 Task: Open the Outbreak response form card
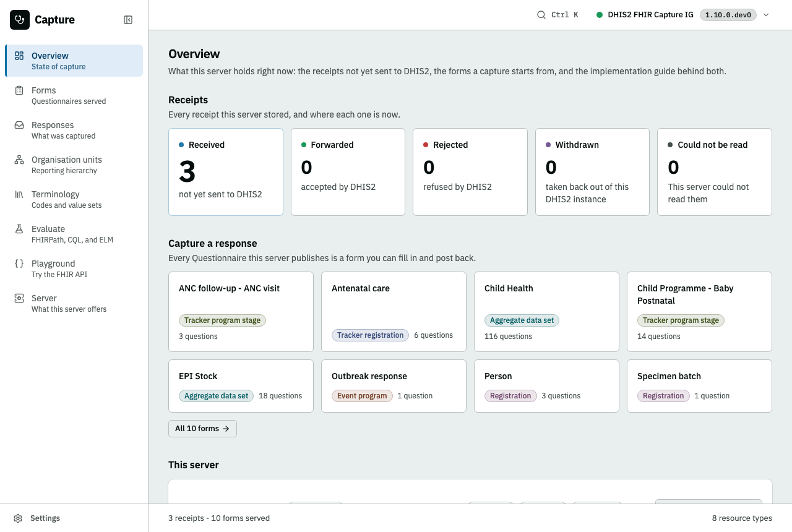(x=394, y=386)
